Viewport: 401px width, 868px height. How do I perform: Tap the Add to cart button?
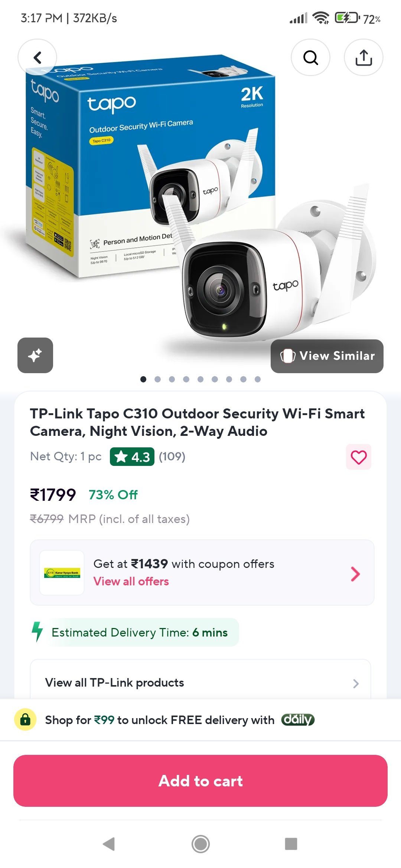200,781
